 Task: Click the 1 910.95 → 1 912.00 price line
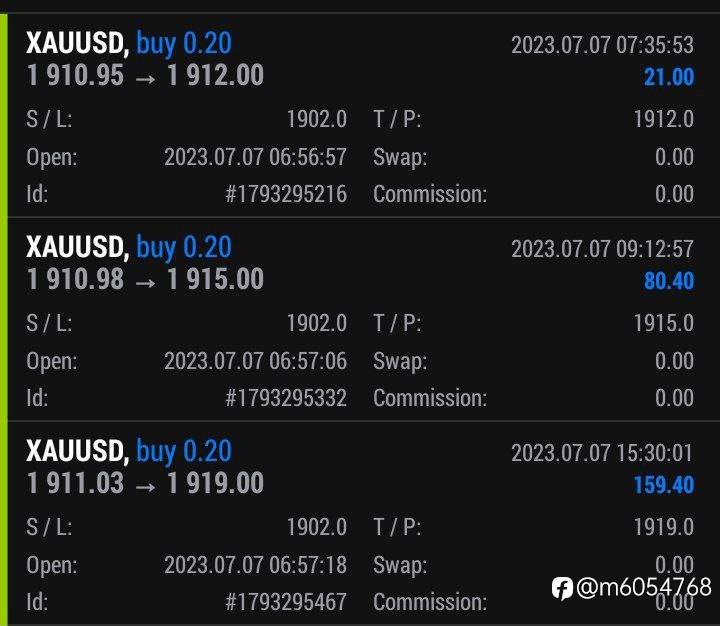coord(145,76)
